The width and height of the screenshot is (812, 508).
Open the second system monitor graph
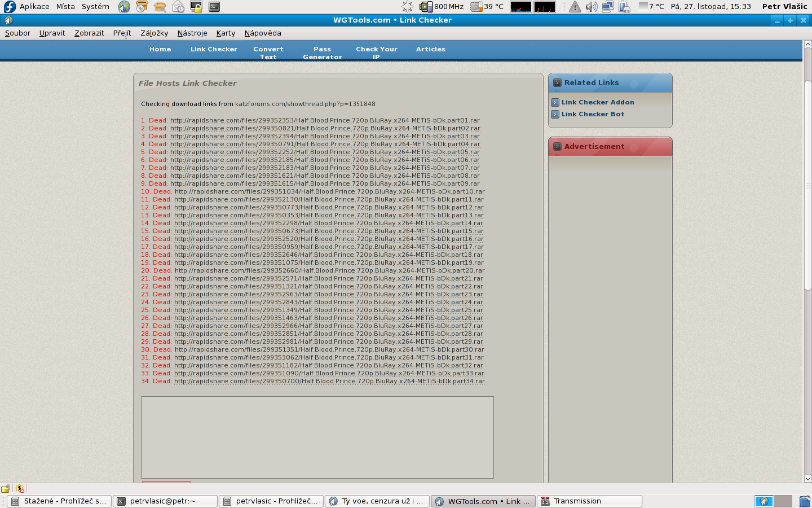pos(545,7)
